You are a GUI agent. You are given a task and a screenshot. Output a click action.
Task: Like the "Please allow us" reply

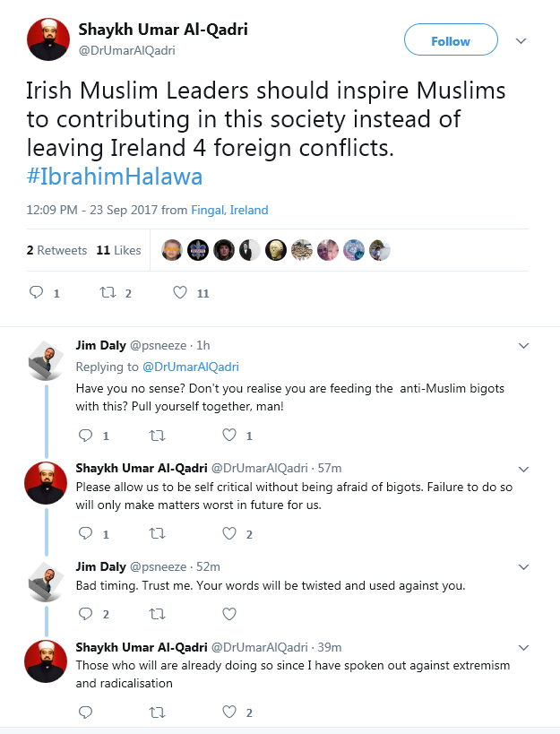pos(229,533)
